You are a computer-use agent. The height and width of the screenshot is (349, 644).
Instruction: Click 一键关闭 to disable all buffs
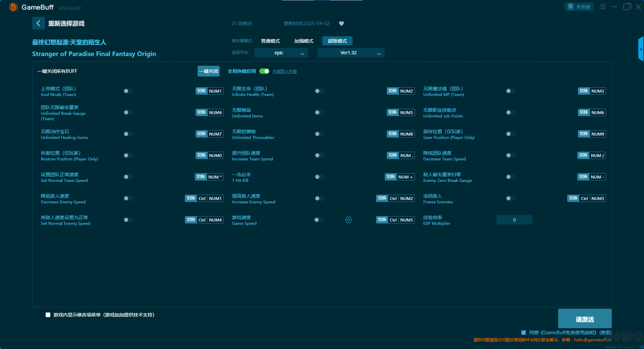(x=209, y=71)
